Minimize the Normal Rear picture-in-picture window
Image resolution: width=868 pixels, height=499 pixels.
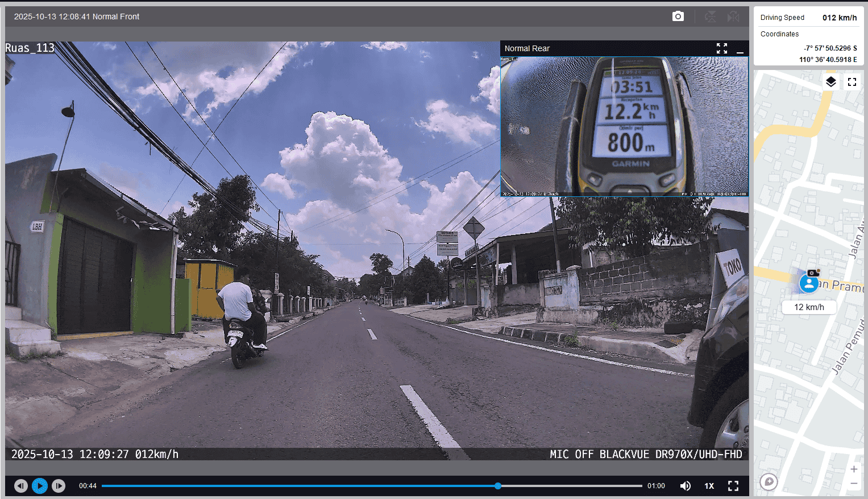click(740, 49)
